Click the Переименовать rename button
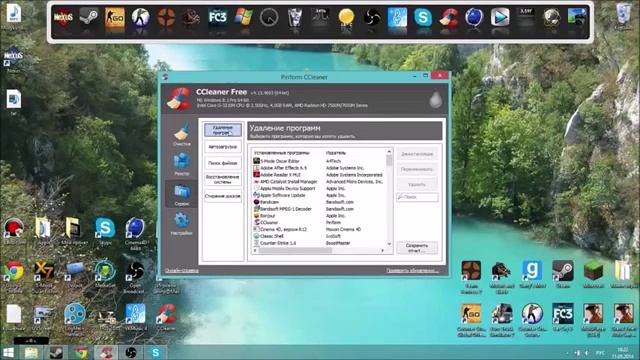 [x=417, y=169]
